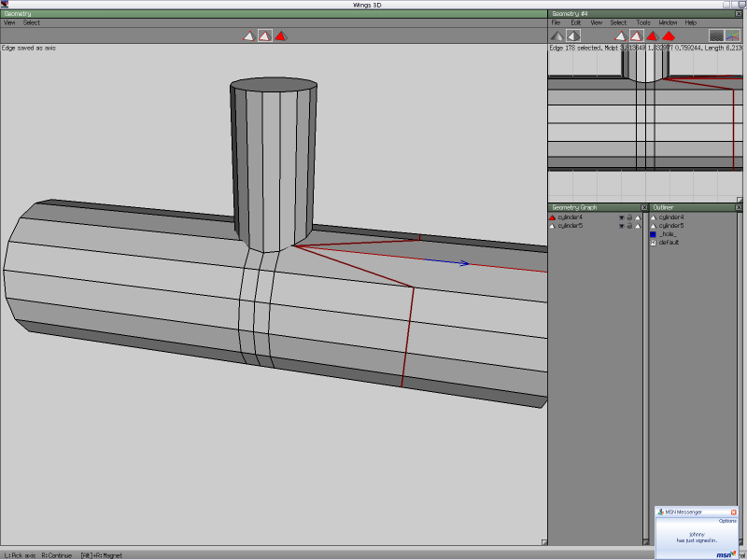The image size is (747, 560).
Task: Toggle wireframe icon for cylinder4
Action: click(638, 217)
